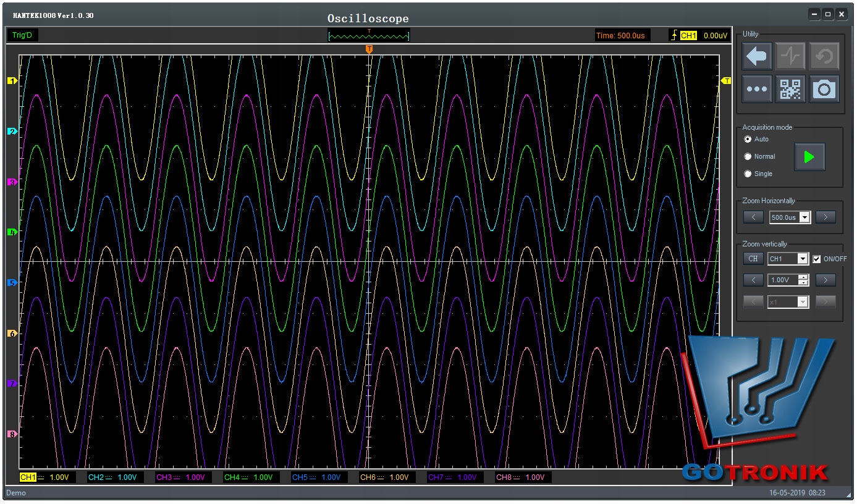Select the CH4 1.00V channel label
The height and width of the screenshot is (504, 857).
point(252,477)
